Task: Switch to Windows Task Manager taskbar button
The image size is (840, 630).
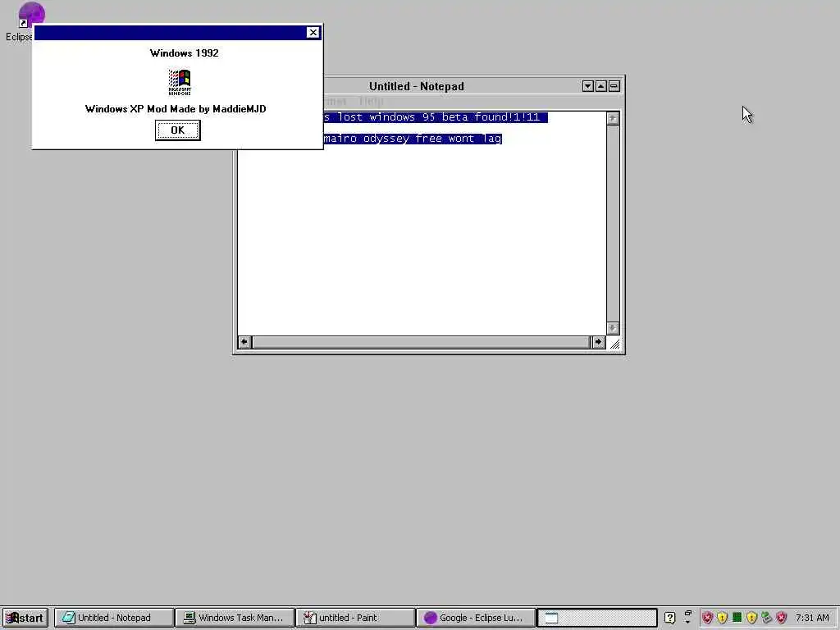Action: pos(235,618)
